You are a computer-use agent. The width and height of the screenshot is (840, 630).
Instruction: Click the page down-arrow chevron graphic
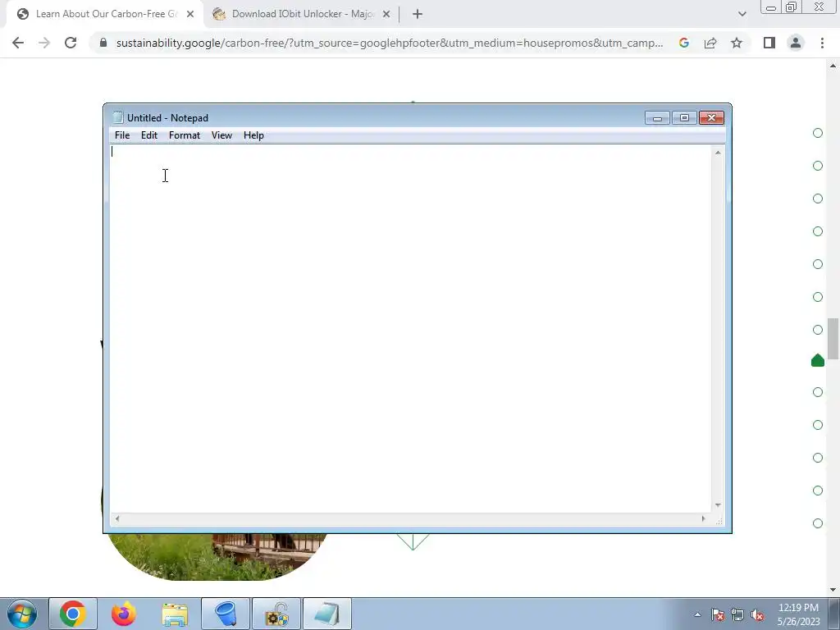tap(413, 541)
